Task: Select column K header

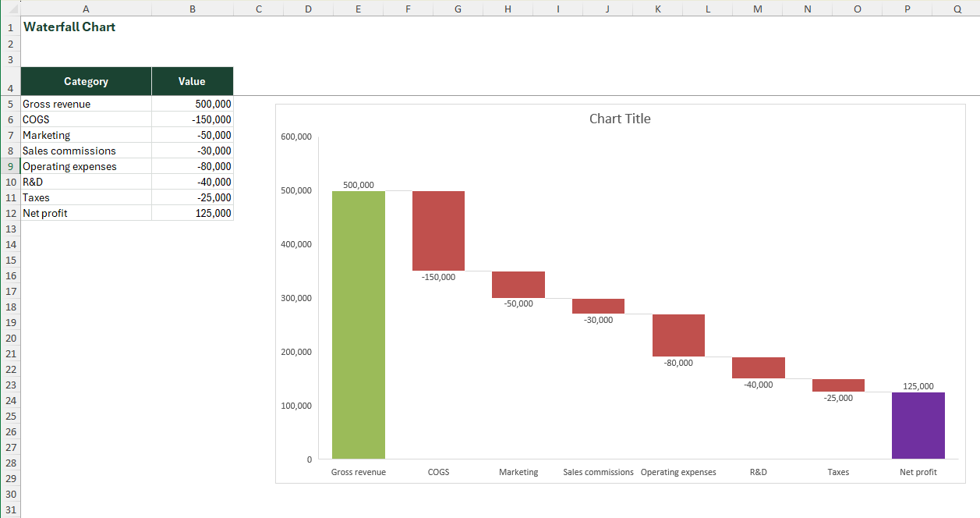Action: click(657, 9)
